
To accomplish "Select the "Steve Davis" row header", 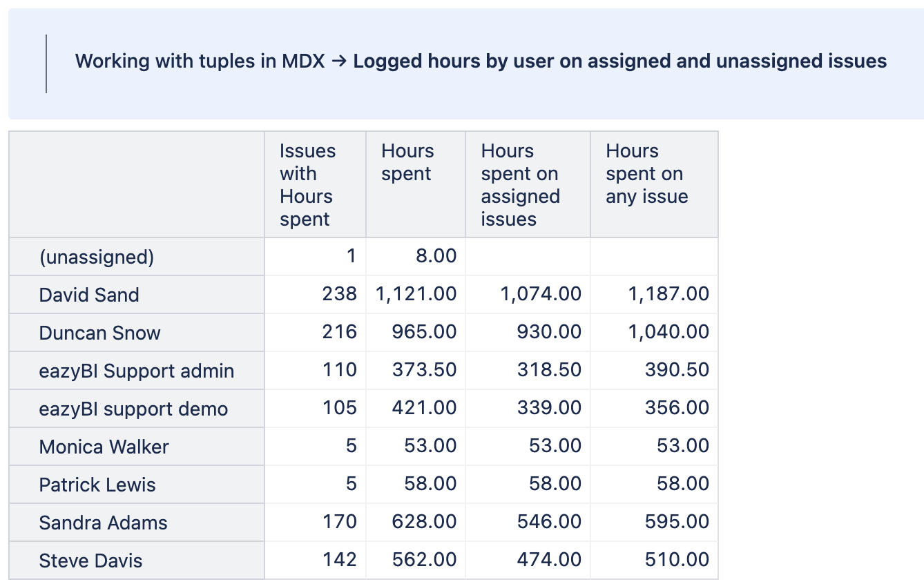I will (x=90, y=561).
